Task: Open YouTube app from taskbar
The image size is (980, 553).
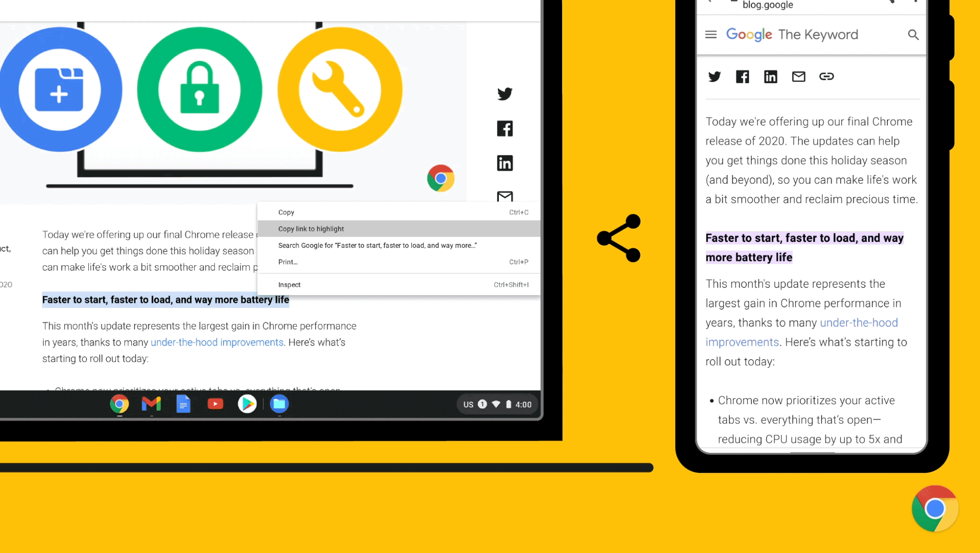Action: [x=216, y=404]
